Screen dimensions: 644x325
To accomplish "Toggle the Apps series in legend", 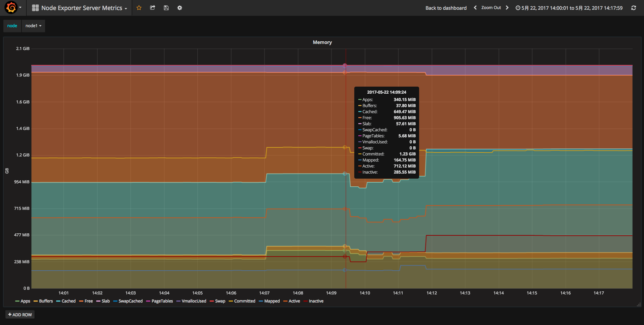I will click(x=25, y=301).
